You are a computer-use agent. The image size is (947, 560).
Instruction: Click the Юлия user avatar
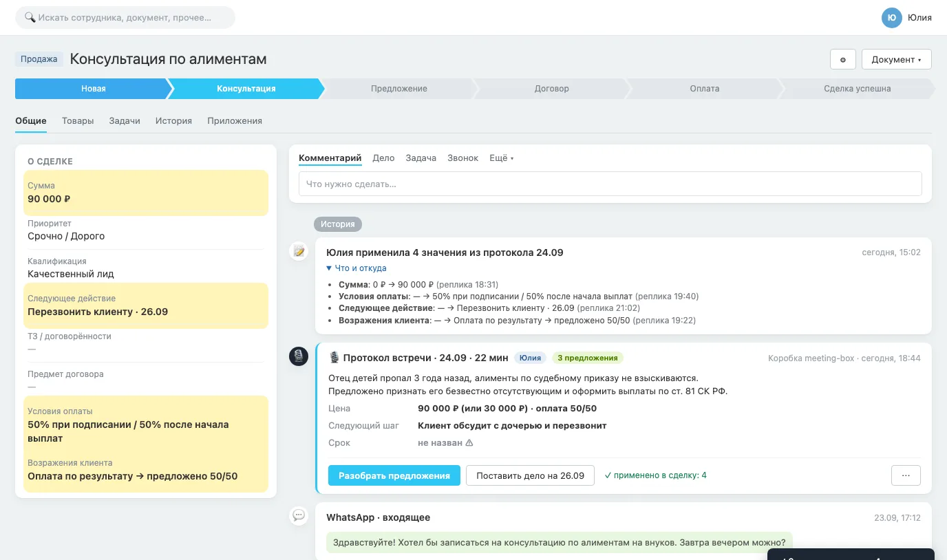click(892, 18)
